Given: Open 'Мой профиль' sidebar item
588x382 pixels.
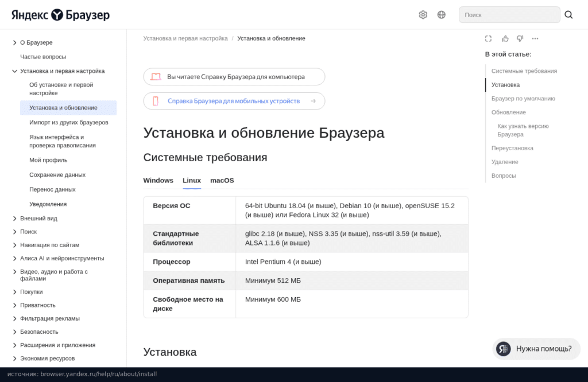Looking at the screenshot, I should click(x=48, y=160).
